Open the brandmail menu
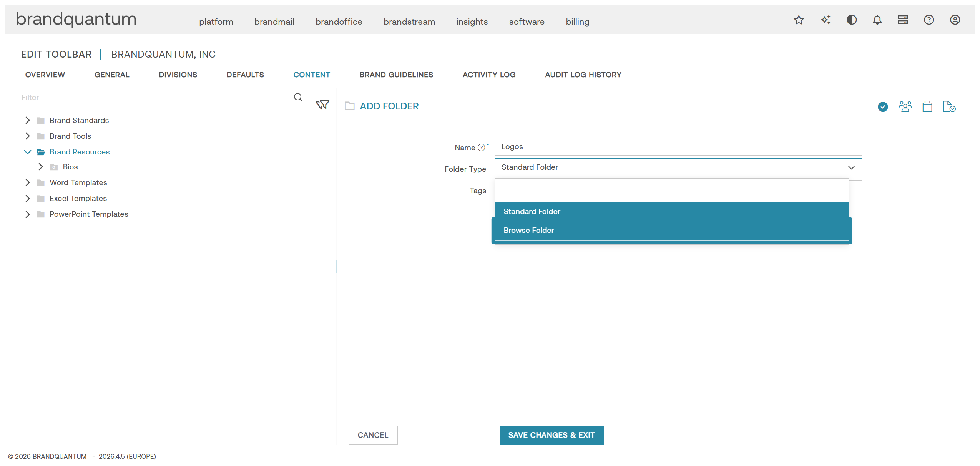The width and height of the screenshot is (980, 466). click(x=274, y=22)
